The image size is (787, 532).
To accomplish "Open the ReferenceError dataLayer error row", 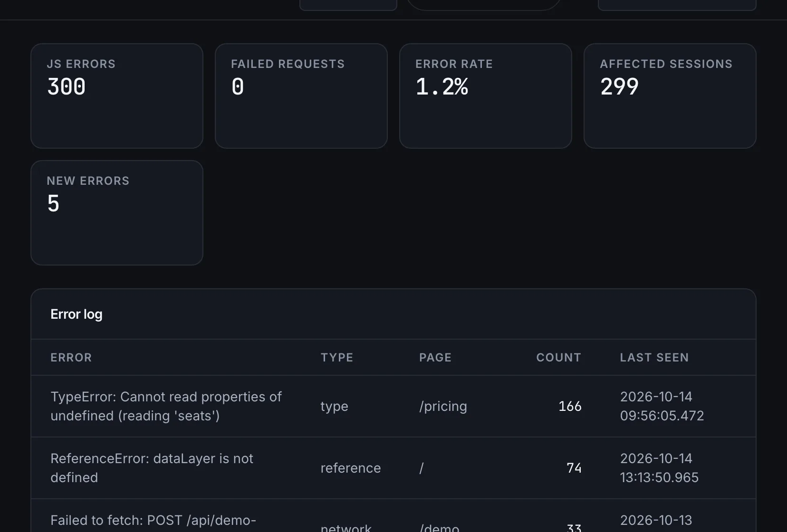I will (393, 468).
